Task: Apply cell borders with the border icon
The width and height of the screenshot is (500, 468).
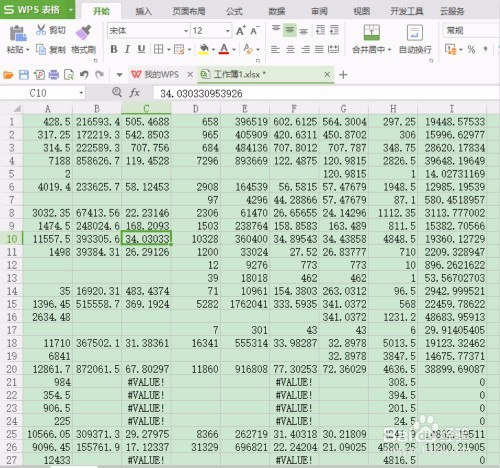Action: [158, 49]
